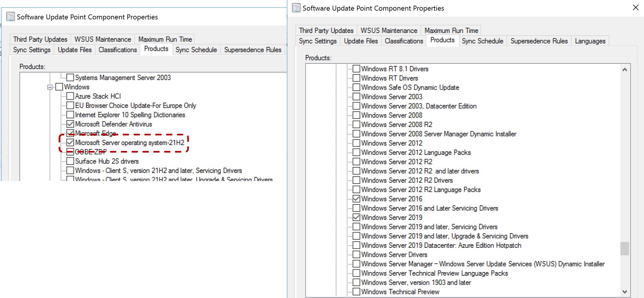Check Windows Server 2012 R2 Drivers box
The height and width of the screenshot is (298, 644).
click(x=356, y=180)
